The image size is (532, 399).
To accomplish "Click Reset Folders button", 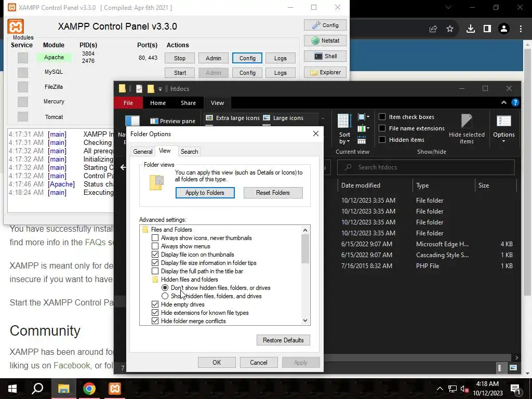I will point(273,193).
